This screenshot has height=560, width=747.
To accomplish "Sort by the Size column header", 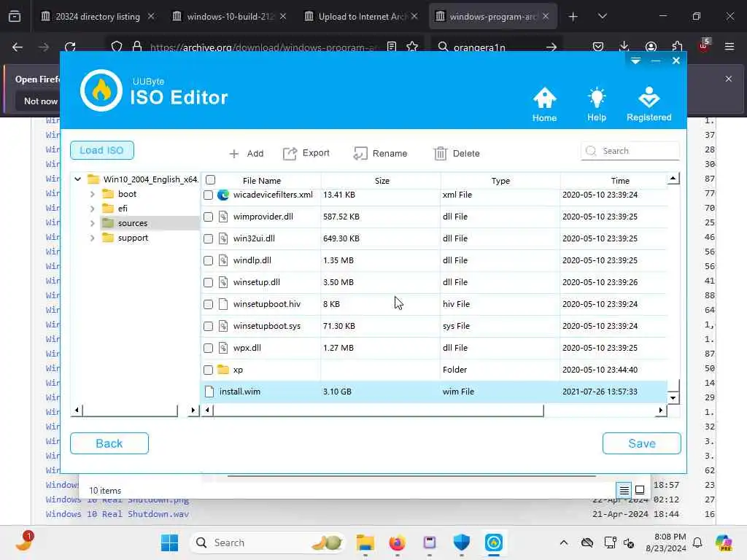I will pyautogui.click(x=382, y=181).
